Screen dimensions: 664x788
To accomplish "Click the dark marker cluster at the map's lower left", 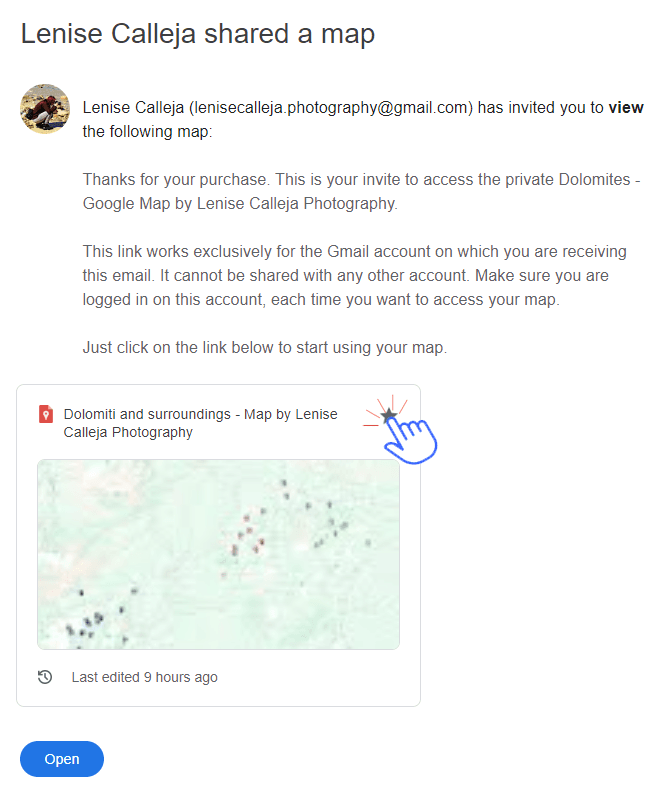I will (x=87, y=624).
